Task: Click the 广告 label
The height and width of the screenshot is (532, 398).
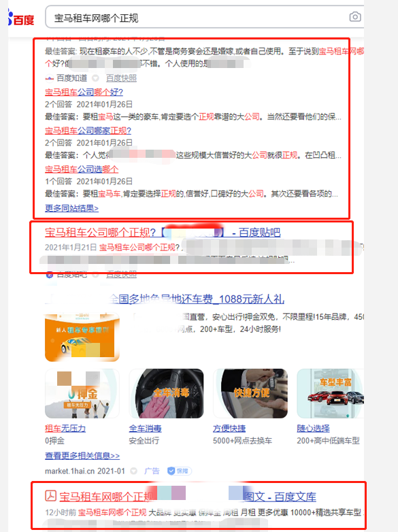Action: (152, 471)
